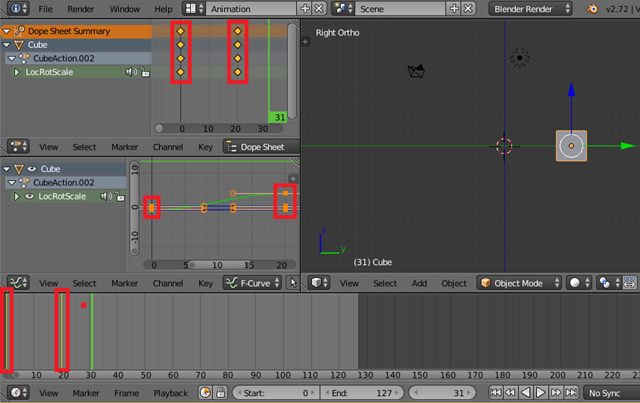Click the Blender logo icon

[592, 9]
